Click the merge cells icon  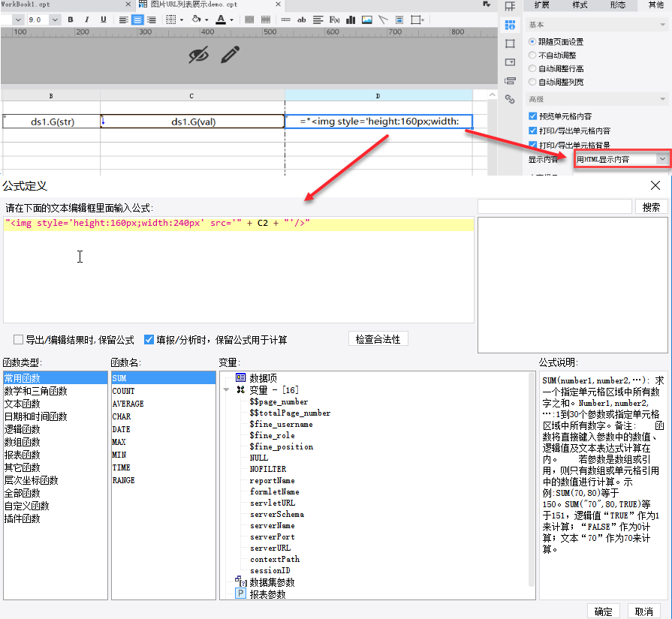point(249,20)
